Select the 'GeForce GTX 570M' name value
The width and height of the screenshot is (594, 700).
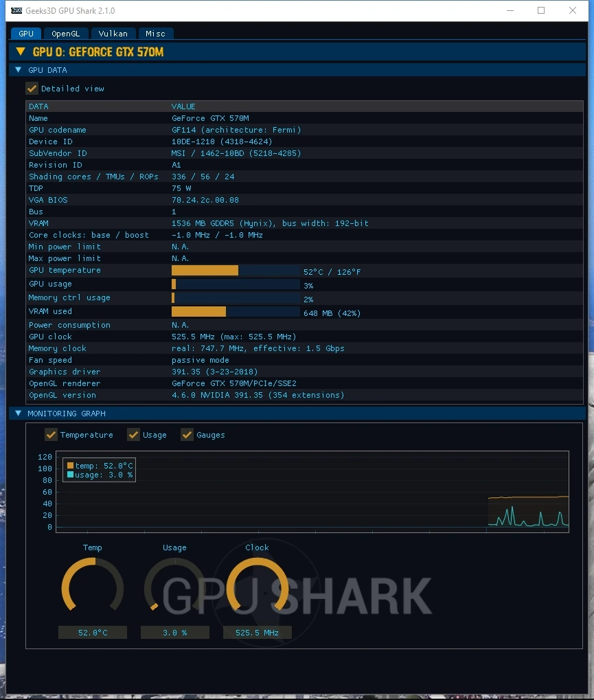210,118
